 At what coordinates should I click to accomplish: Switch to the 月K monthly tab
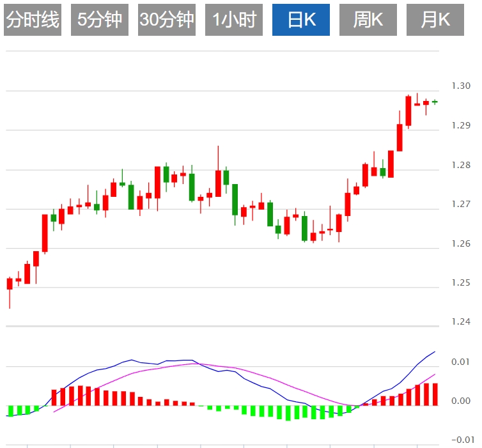coord(435,20)
